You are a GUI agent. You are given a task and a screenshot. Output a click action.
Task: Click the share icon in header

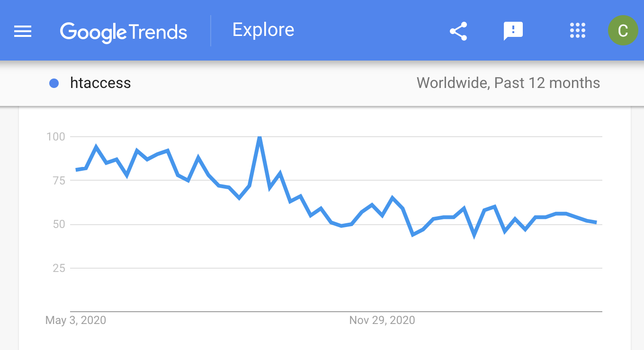click(458, 31)
